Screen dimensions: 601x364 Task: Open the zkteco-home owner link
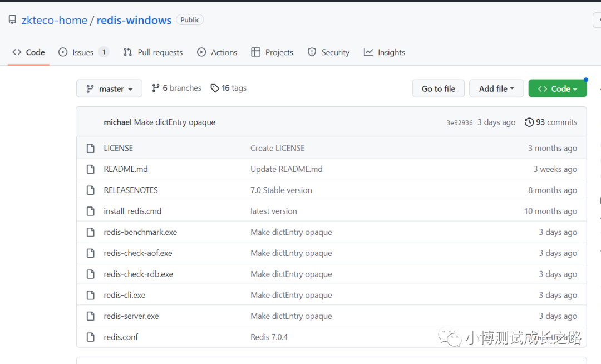[55, 20]
